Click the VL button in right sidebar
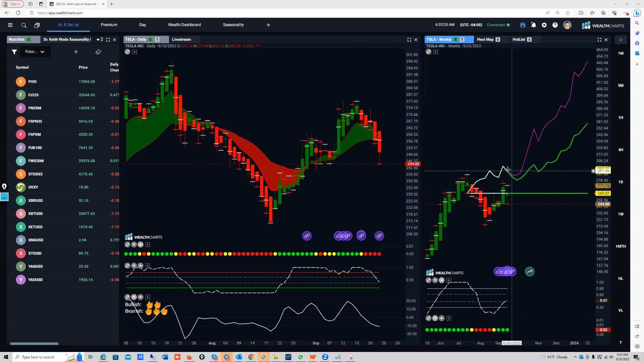Screen dimensions: 644x362 pos(621,311)
